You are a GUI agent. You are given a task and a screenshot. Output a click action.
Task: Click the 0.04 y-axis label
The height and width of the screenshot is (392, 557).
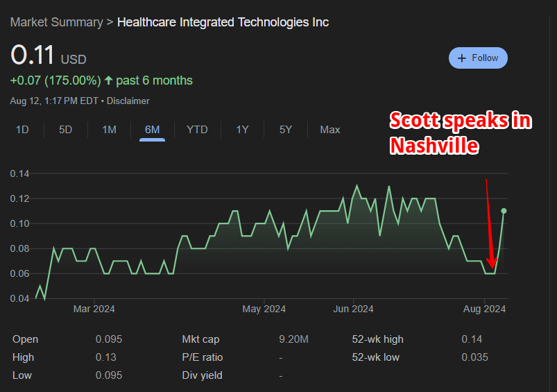pyautogui.click(x=19, y=298)
